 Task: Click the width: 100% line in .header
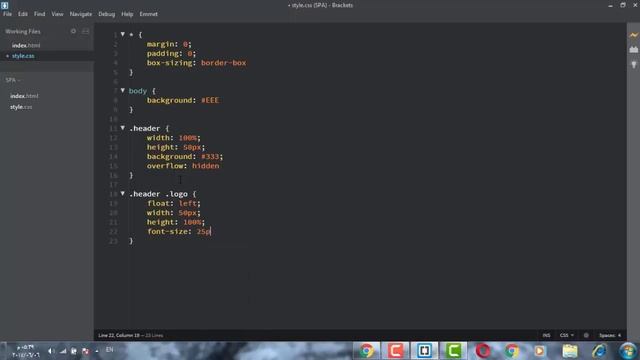coord(174,138)
